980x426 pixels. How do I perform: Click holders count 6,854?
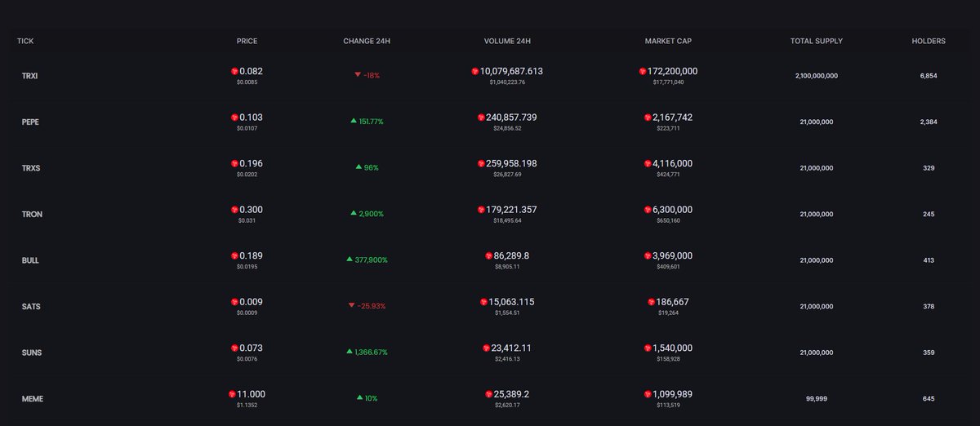point(929,76)
